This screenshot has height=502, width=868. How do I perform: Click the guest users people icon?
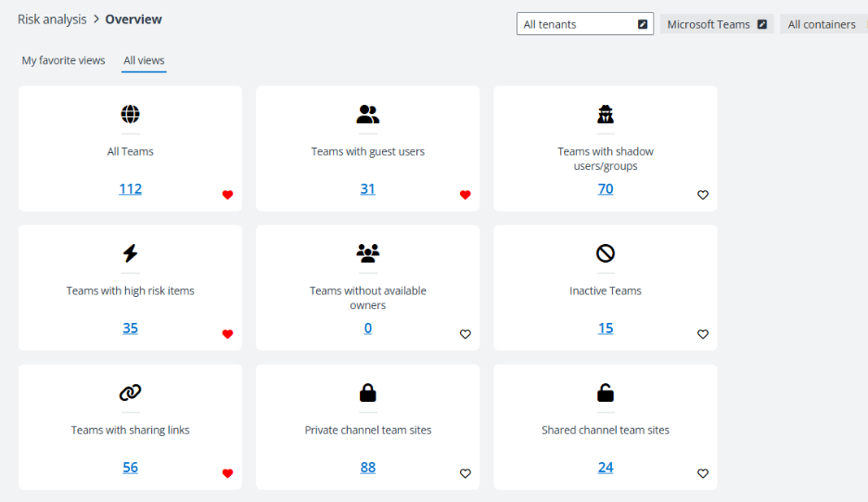pos(368,114)
